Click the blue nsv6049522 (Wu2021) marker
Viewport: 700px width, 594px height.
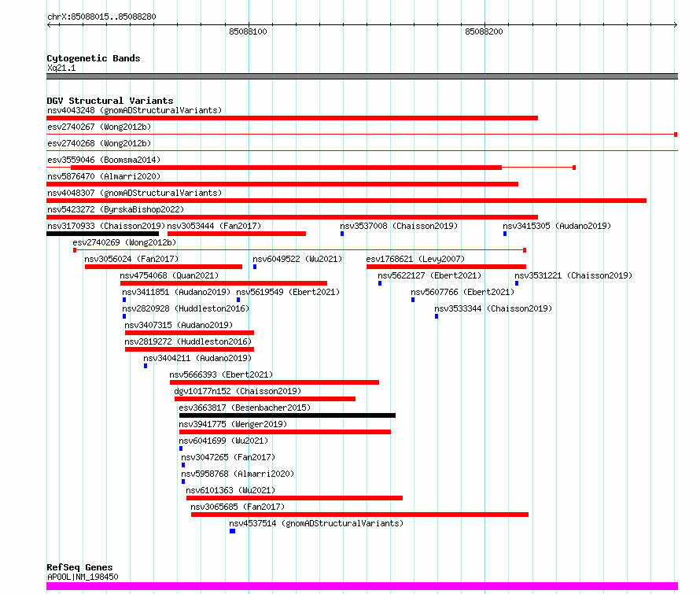tap(255, 267)
